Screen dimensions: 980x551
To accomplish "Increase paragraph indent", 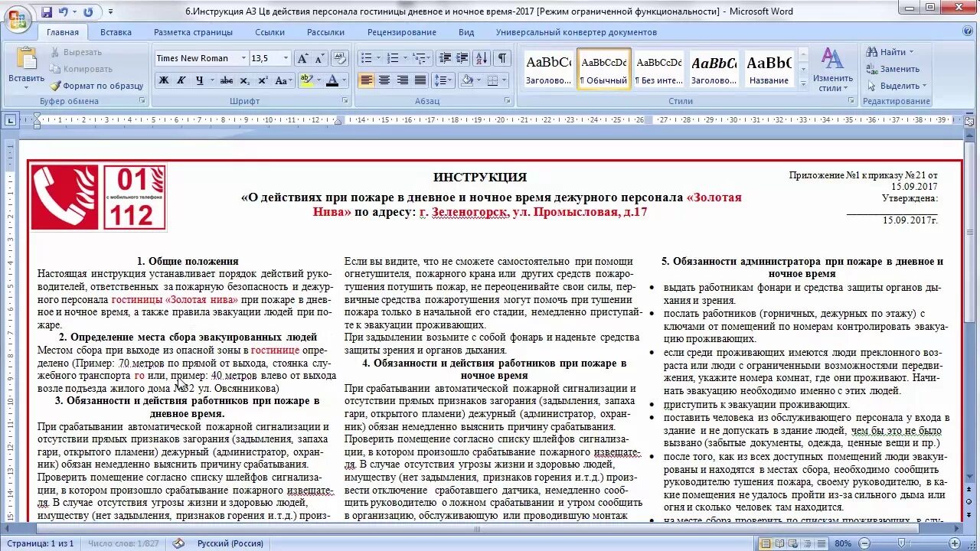I will pos(462,58).
